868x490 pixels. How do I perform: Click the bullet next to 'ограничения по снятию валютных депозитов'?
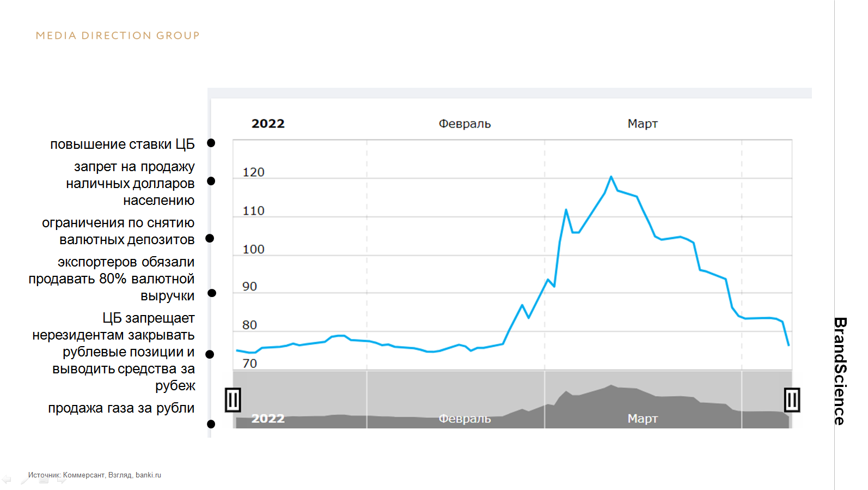coord(210,238)
